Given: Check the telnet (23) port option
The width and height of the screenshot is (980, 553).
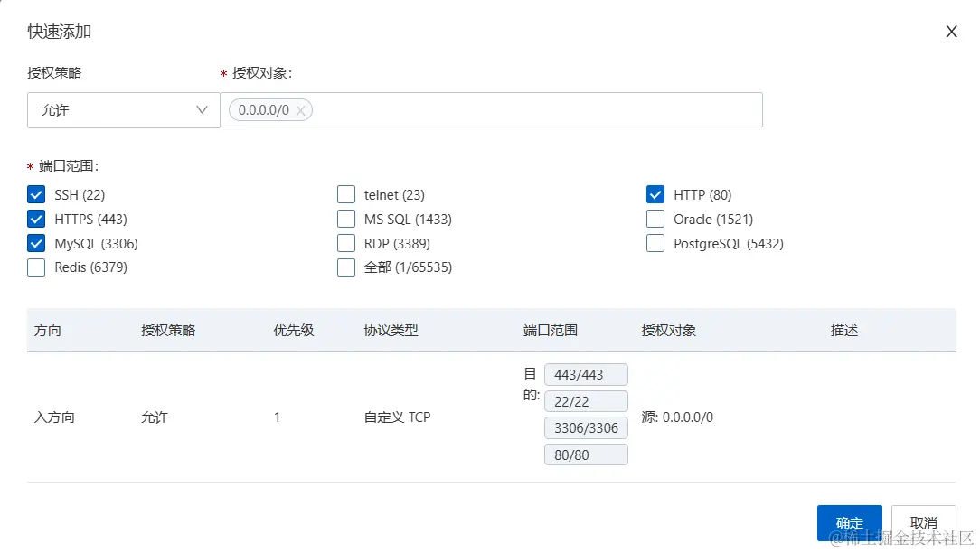Looking at the screenshot, I should point(346,194).
